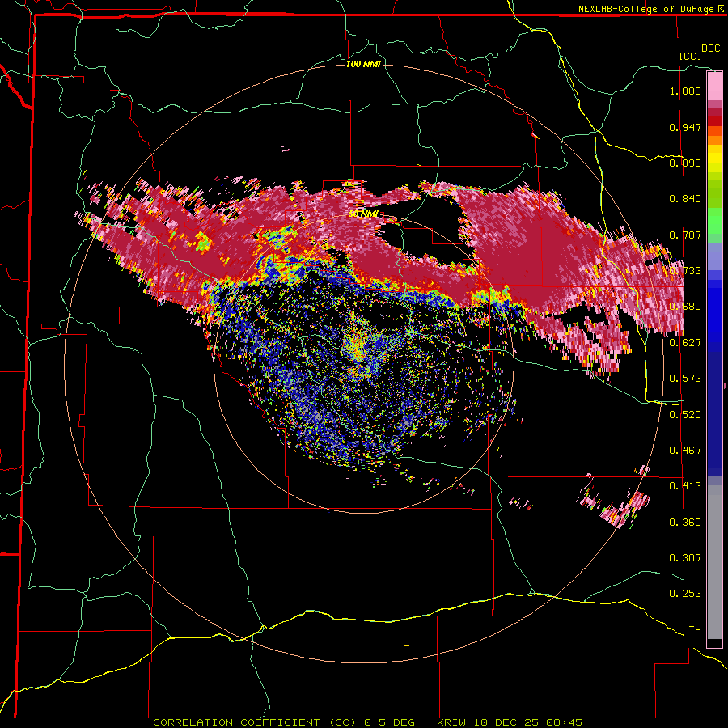The height and width of the screenshot is (728, 728).
Task: Click the TH threshold label on legend
Action: [695, 629]
